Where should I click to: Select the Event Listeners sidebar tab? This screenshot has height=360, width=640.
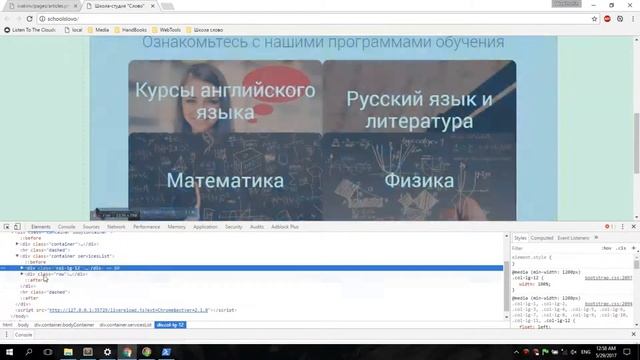coord(573,238)
